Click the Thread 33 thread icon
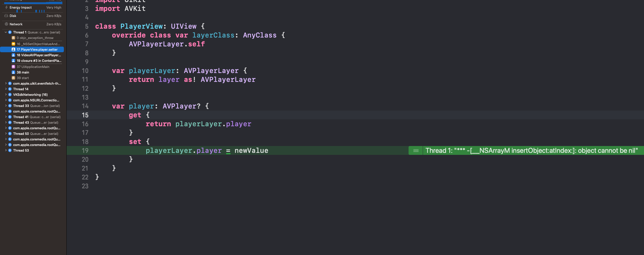The width and height of the screenshot is (644, 255). (10, 106)
